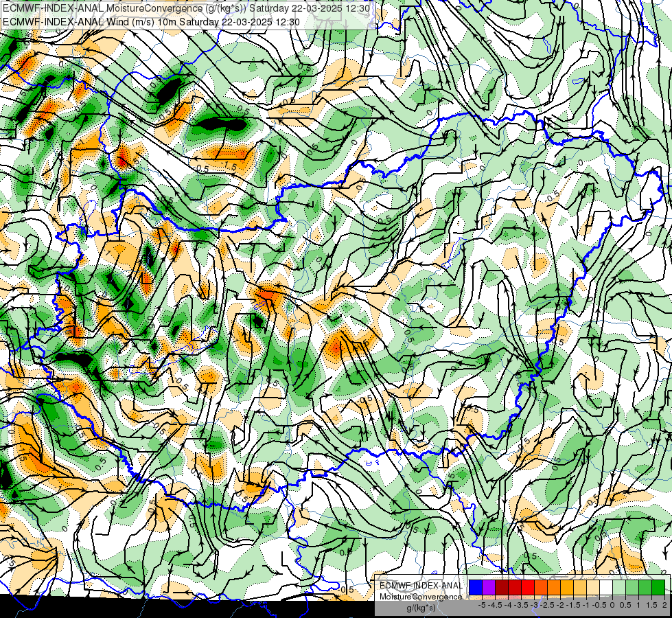
Task: Click the '-5' tick label in the legend
Action: pos(482,605)
